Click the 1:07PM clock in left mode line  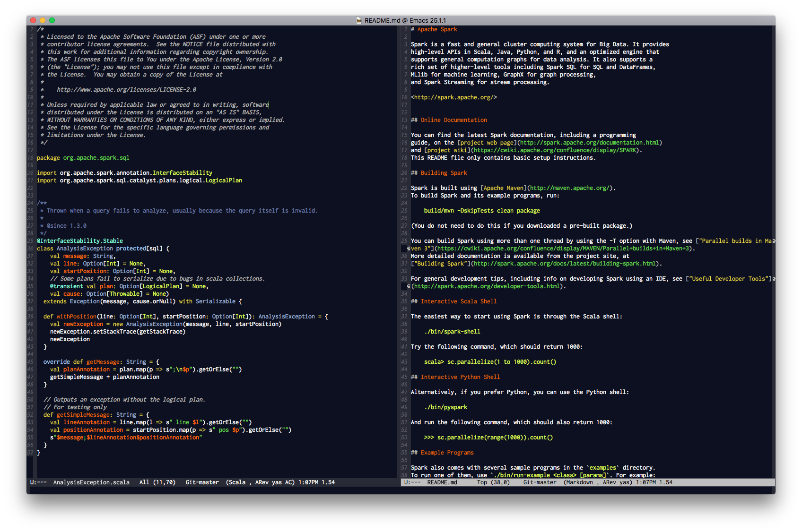(308, 482)
